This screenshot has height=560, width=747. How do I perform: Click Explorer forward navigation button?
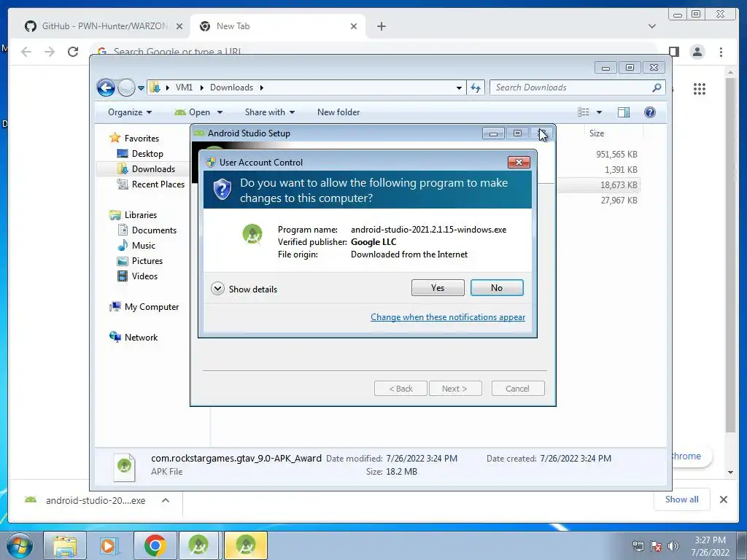[126, 87]
